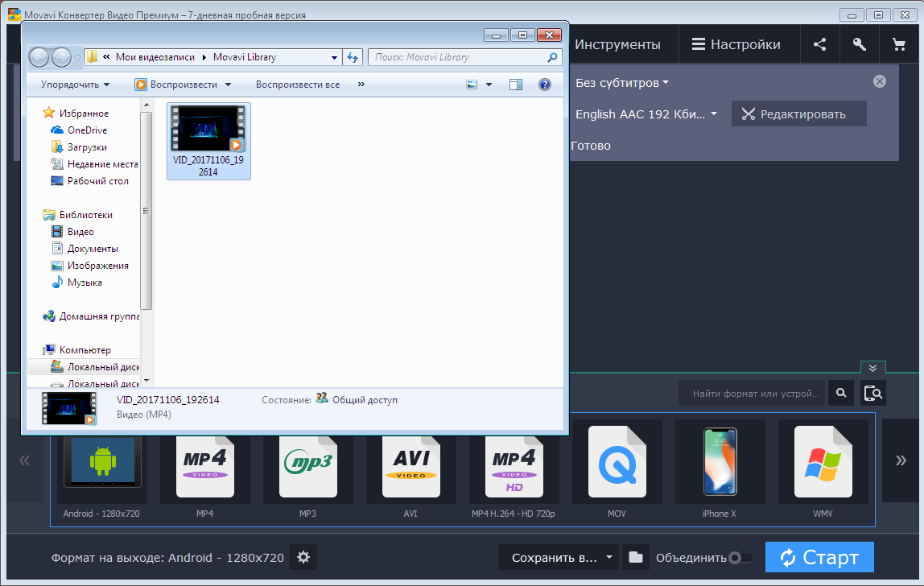Click the open output folder icon
Screen dimensions: 924x586
tap(636, 557)
